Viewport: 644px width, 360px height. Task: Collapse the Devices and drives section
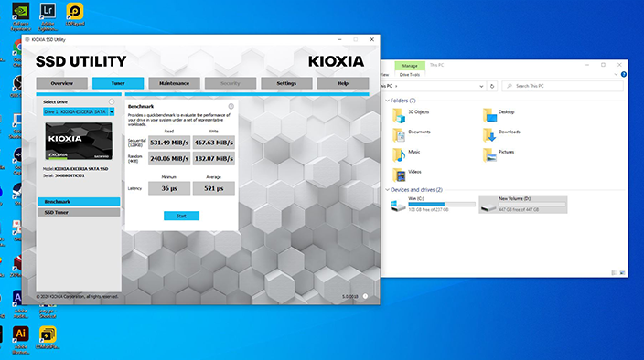point(387,190)
